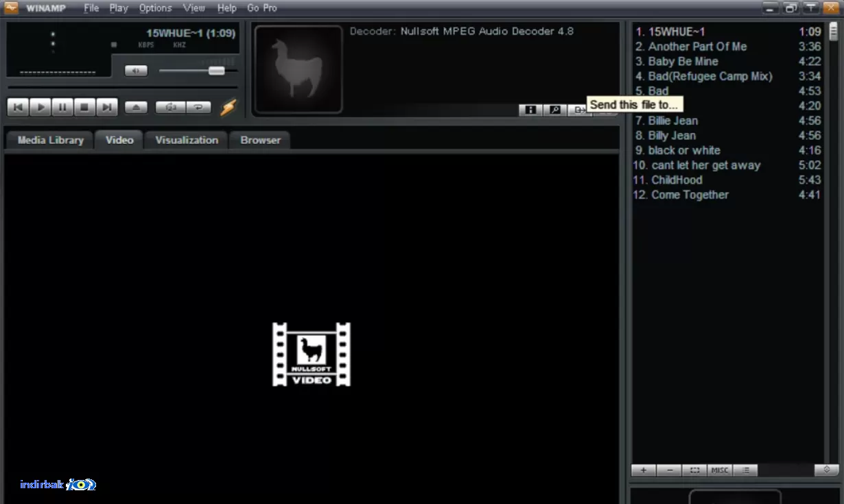Open the Help menu
The image size is (844, 504).
point(226,8)
